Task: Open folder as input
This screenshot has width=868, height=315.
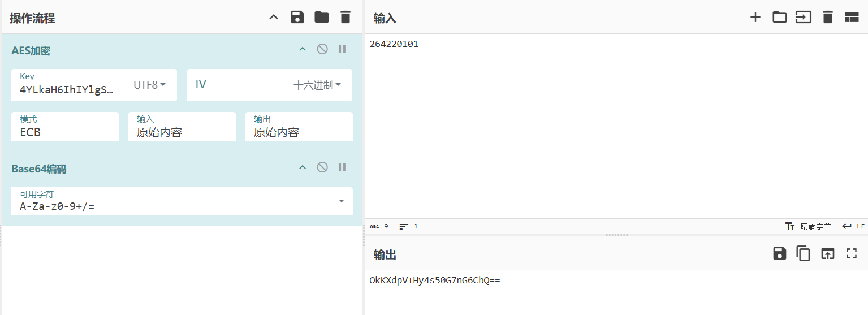Action: [x=780, y=17]
